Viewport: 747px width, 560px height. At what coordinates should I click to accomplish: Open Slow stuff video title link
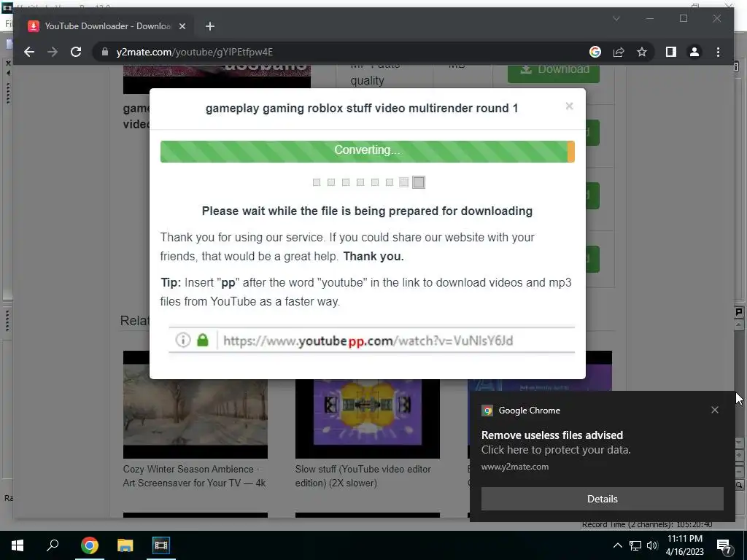point(363,475)
